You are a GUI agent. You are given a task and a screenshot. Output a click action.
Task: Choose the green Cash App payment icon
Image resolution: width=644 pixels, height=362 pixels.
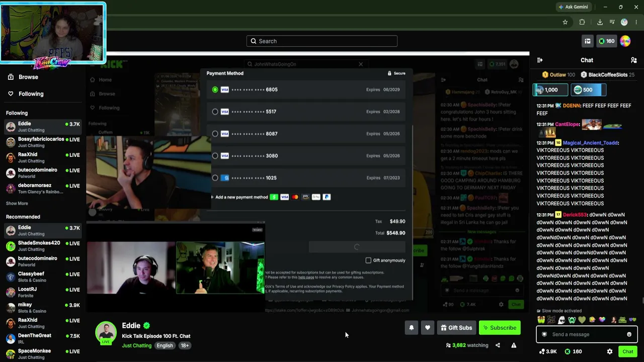274,197
